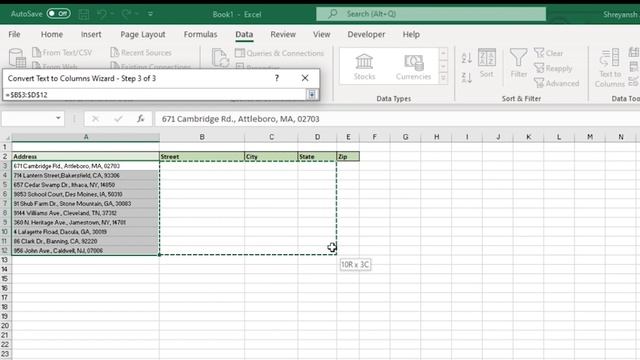Screen dimensions: 640x360
Task: Click the Redo icon
Action: [x=126, y=14]
